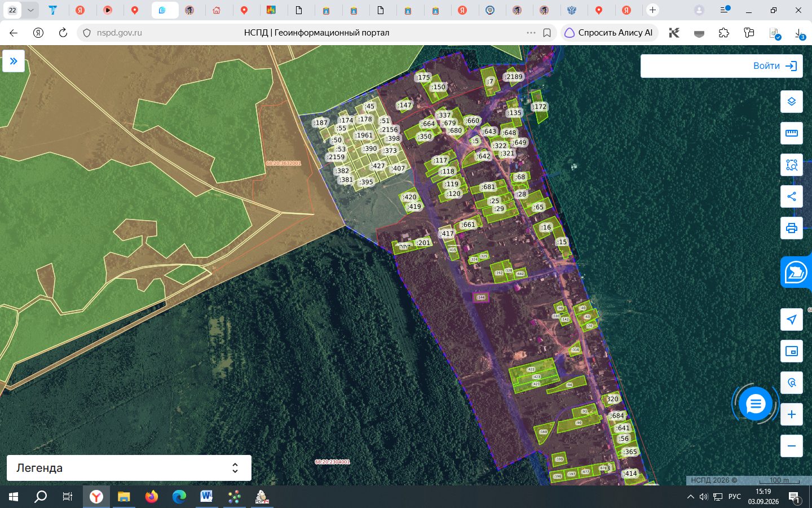Open the browser downloads arrow

(x=800, y=34)
